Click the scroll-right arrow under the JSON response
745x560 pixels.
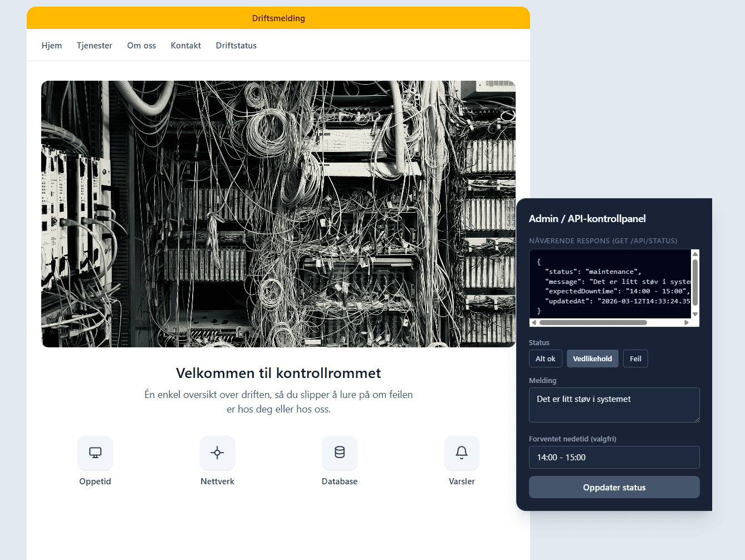point(687,323)
